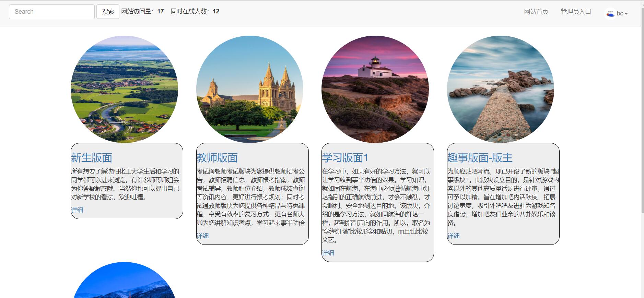Click 详细 under 教师版面
Image resolution: width=644 pixels, height=298 pixels.
(x=203, y=236)
